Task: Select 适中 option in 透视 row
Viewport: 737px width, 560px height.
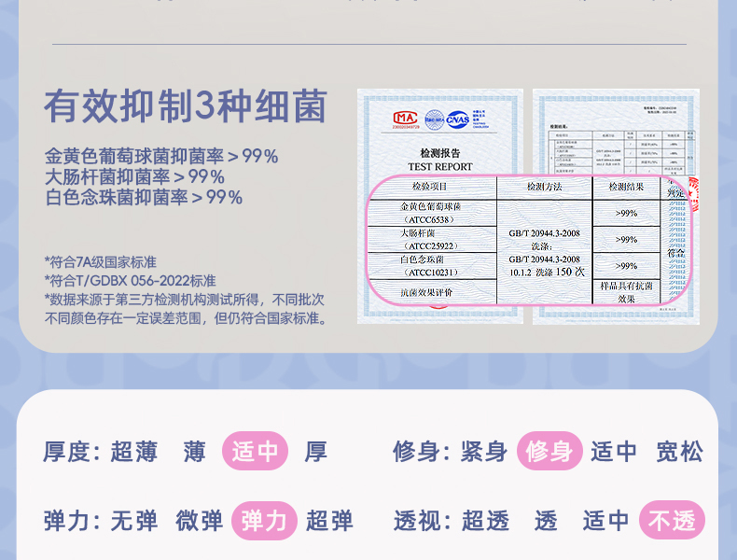Action: [x=605, y=521]
